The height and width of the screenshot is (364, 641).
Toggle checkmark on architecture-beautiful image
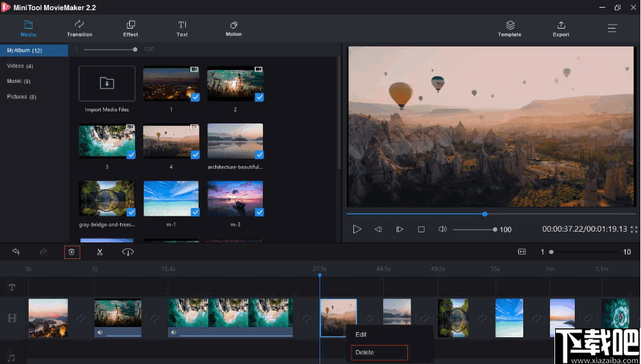(x=259, y=155)
